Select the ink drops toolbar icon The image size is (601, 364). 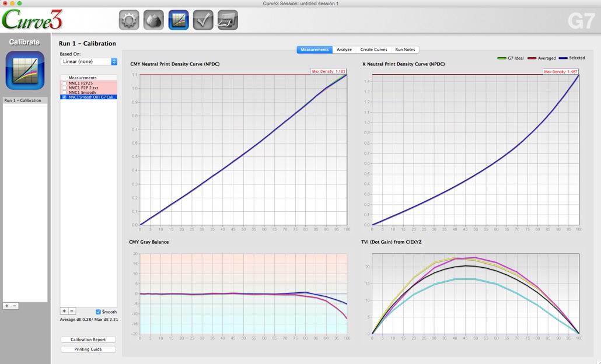153,19
